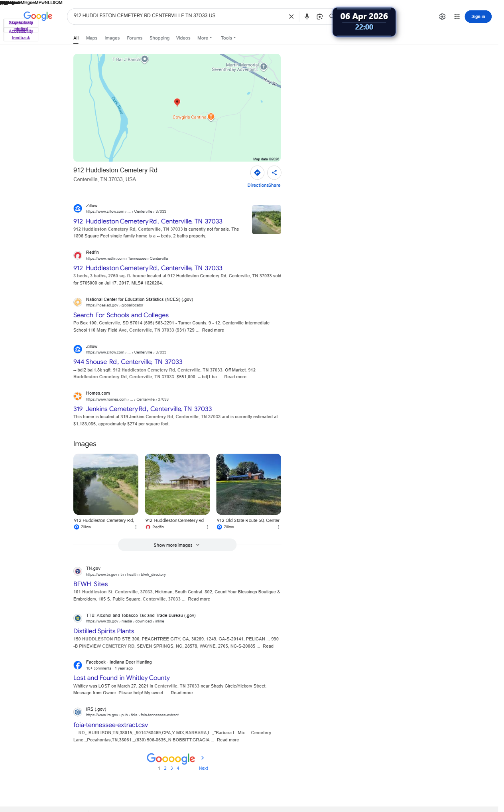Open Zillow 912 Huddleston Cemetery Rd result
This screenshot has width=504, height=812.
tap(148, 221)
